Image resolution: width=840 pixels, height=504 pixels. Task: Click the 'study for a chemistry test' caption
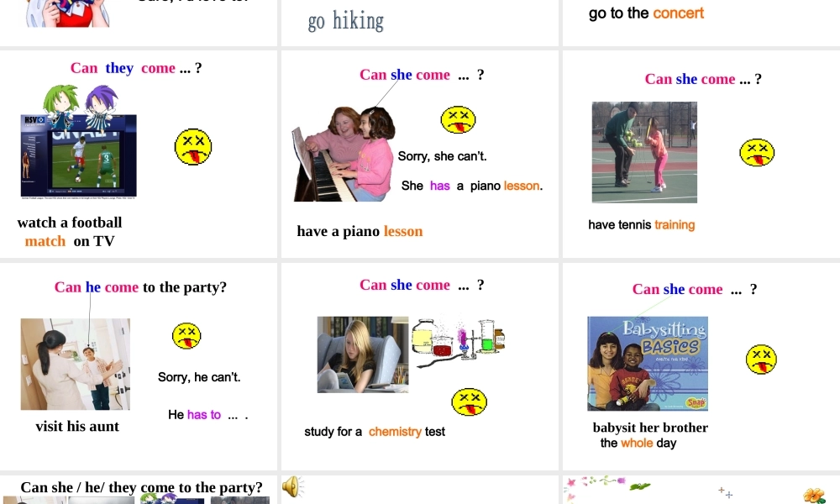tap(375, 432)
